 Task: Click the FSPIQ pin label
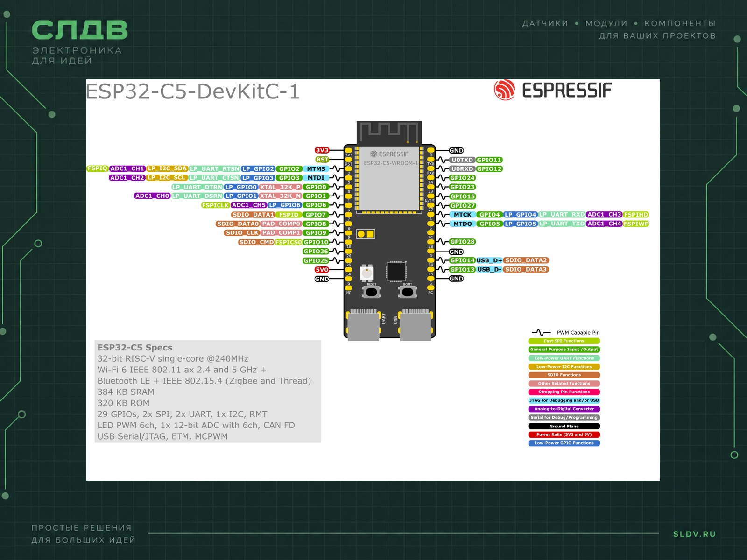pos(98,168)
